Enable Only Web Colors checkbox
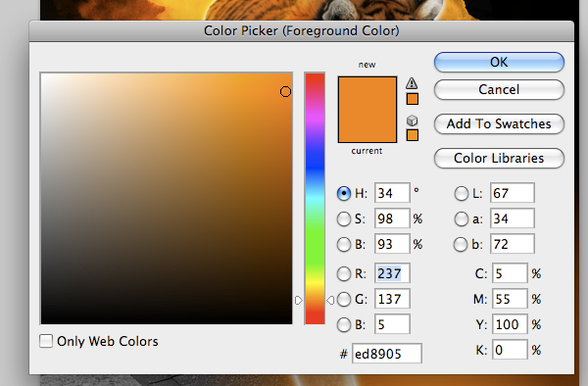 46,341
